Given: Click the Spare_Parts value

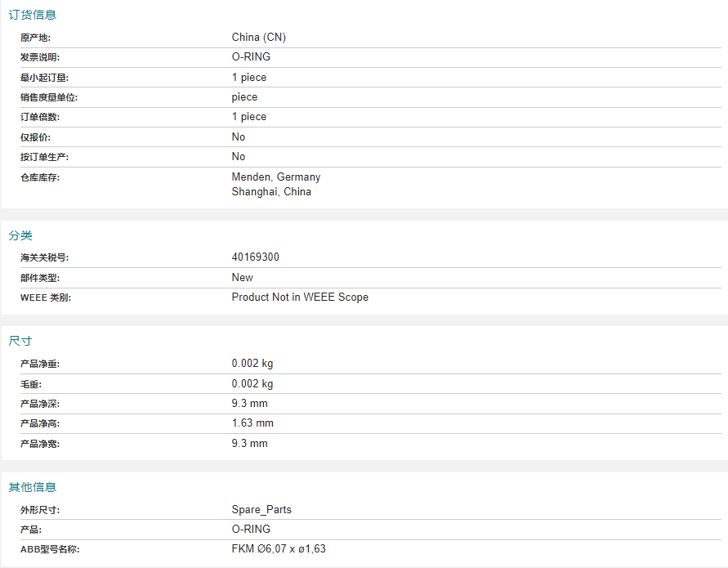Looking at the screenshot, I should coord(261,509).
